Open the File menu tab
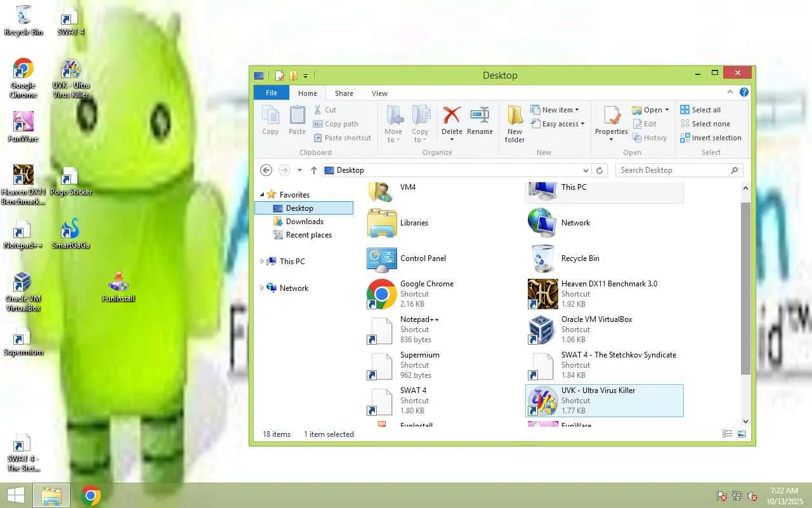The image size is (812, 508). 272,93
